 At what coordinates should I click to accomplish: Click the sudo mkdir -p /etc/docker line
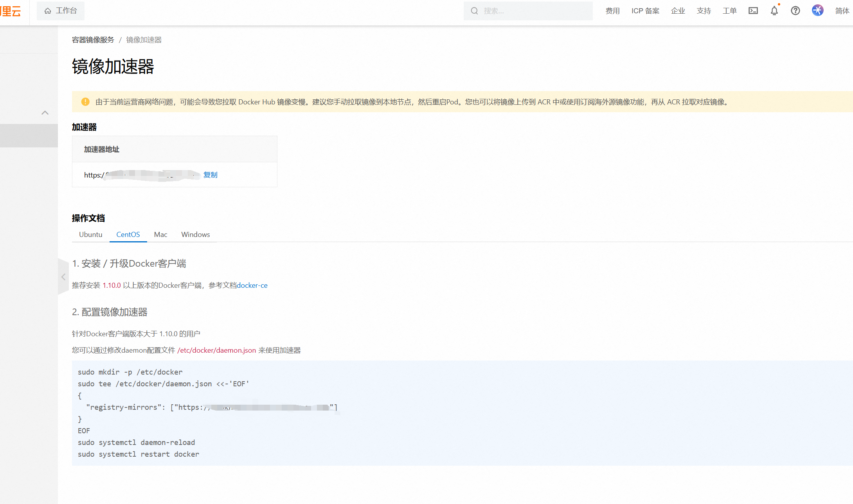(130, 372)
